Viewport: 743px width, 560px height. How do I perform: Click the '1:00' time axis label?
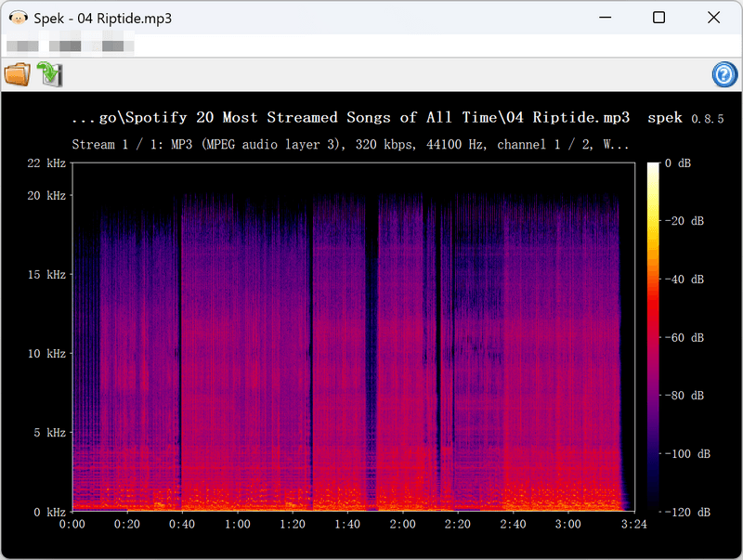click(238, 525)
